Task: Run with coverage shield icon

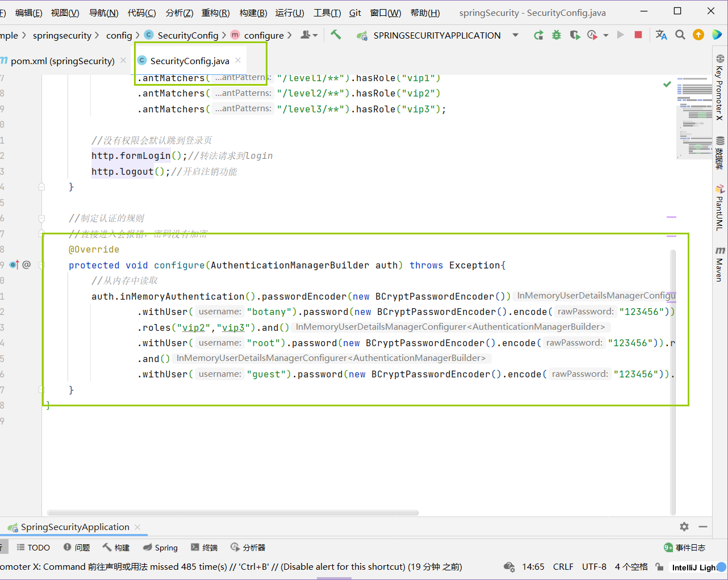Action: [x=575, y=35]
